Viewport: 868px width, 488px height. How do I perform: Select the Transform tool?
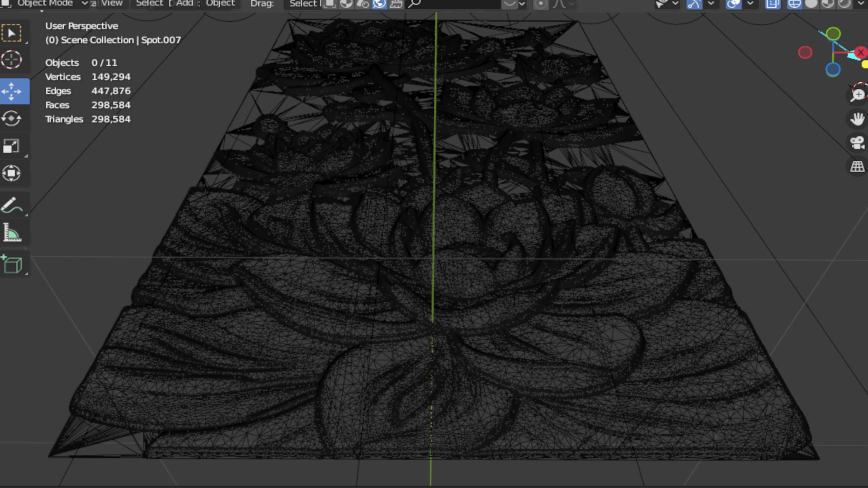point(12,173)
